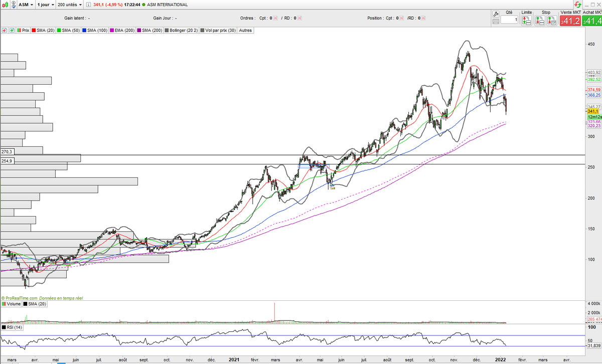Toggle the SMA (50) indicator label

pos(69,31)
